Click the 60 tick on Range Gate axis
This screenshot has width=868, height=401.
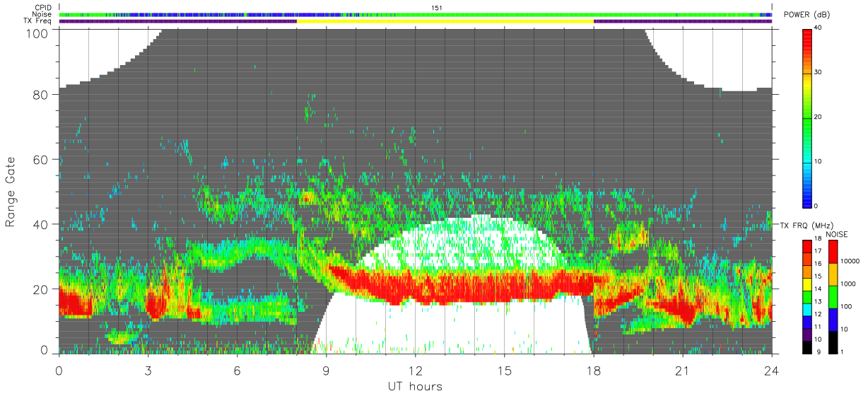tap(42, 160)
